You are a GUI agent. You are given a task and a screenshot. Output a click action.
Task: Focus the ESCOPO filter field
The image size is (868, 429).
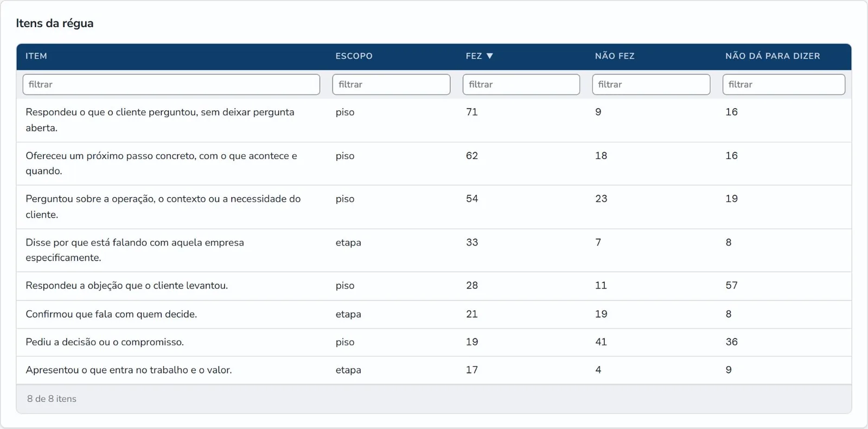pyautogui.click(x=391, y=85)
